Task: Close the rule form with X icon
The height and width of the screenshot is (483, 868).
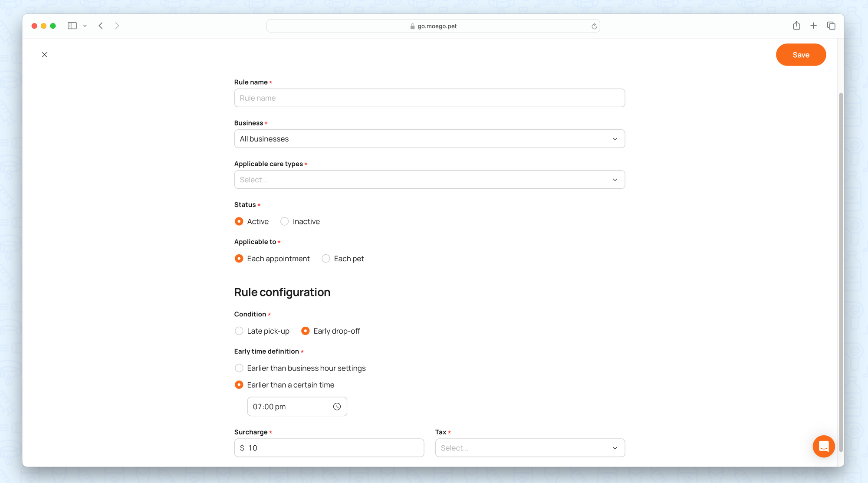Action: point(45,55)
